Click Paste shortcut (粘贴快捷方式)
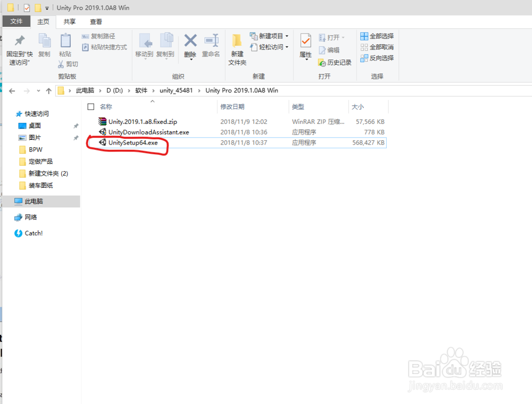The image size is (532, 404). pyautogui.click(x=104, y=47)
